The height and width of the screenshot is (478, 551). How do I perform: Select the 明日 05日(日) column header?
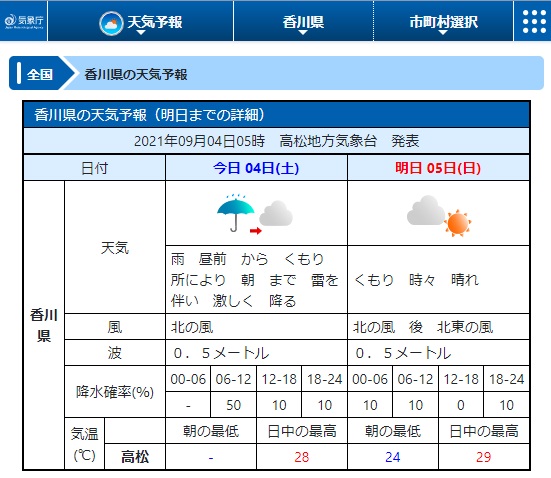438,168
